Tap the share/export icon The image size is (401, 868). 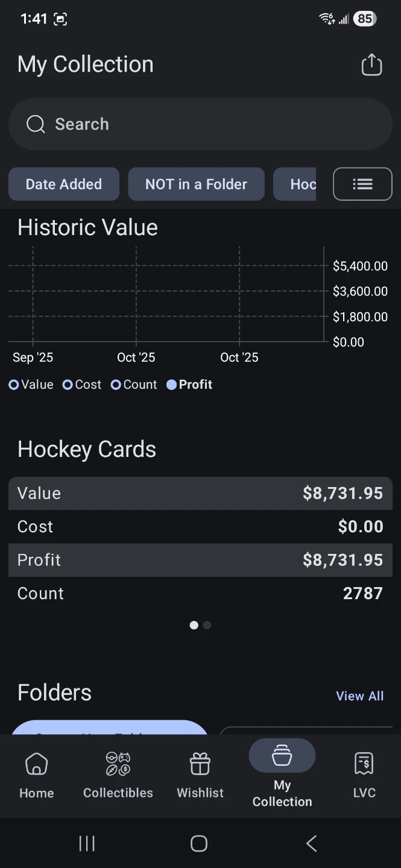(x=371, y=65)
